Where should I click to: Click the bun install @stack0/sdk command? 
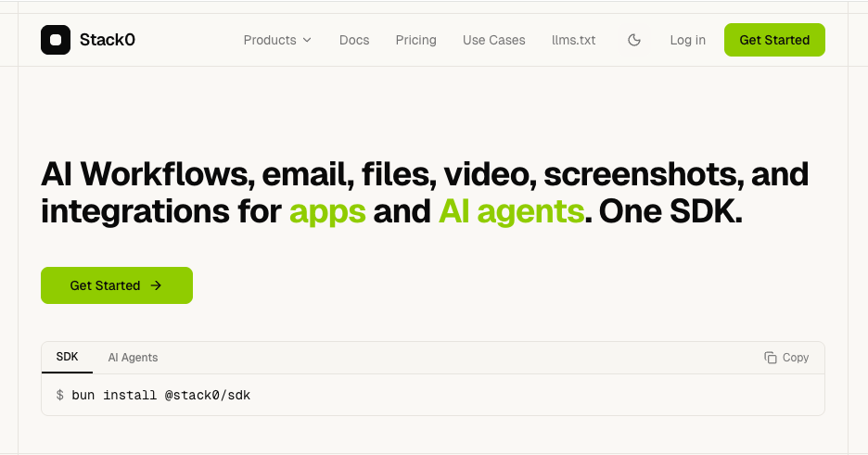160,396
